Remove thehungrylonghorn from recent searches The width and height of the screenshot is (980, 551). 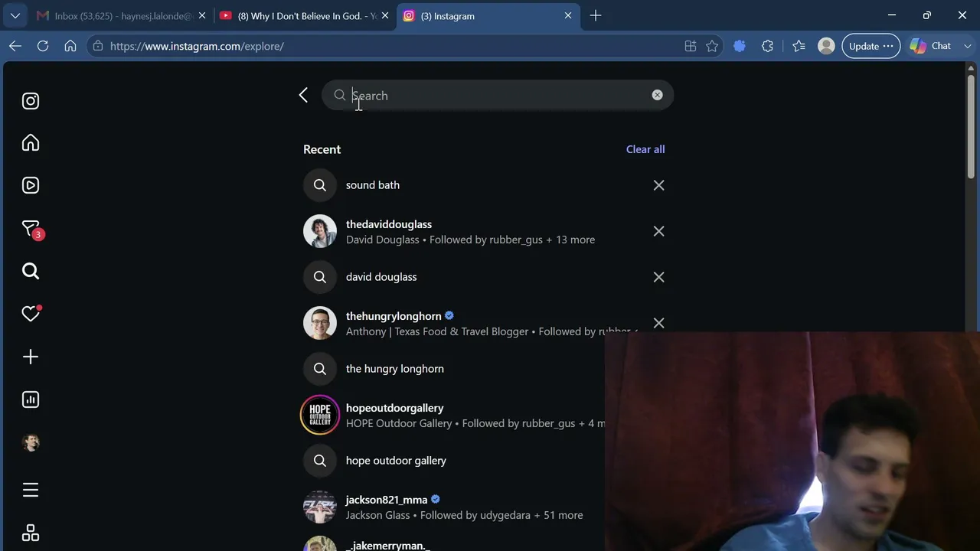[x=658, y=323]
